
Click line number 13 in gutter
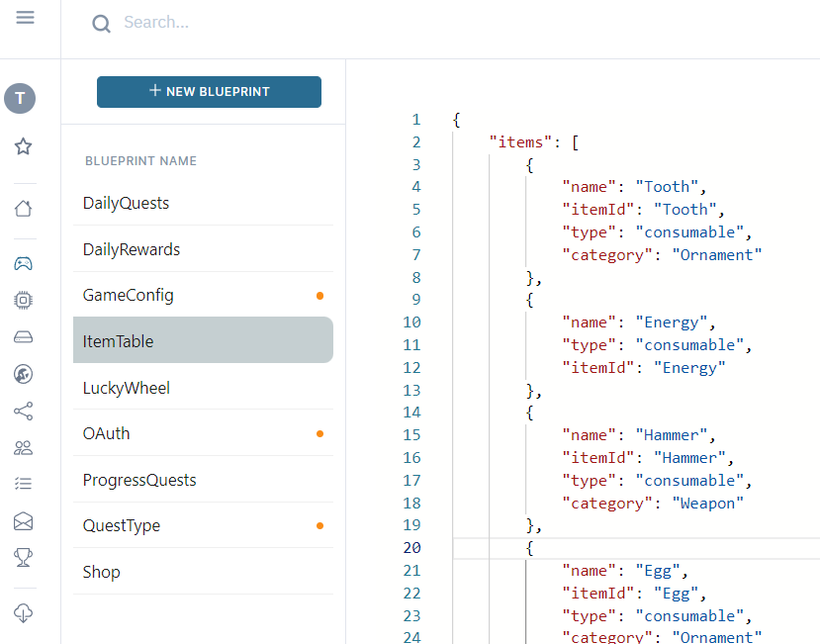tap(412, 391)
